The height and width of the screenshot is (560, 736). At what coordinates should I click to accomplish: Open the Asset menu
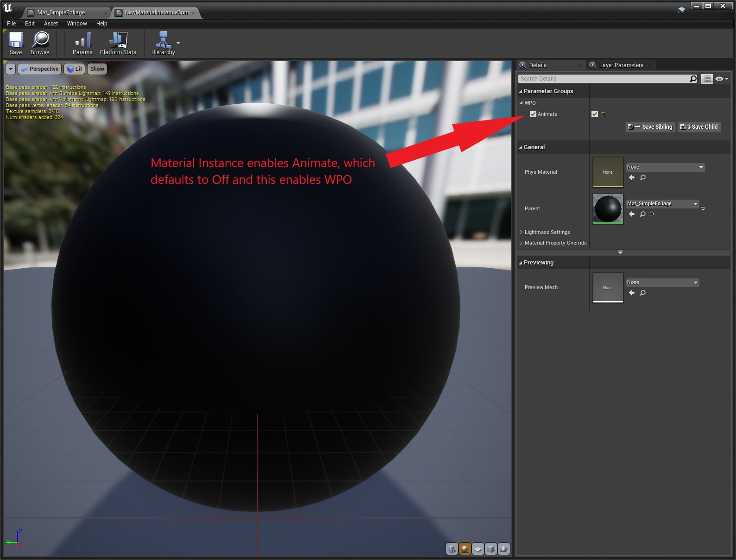pos(51,24)
